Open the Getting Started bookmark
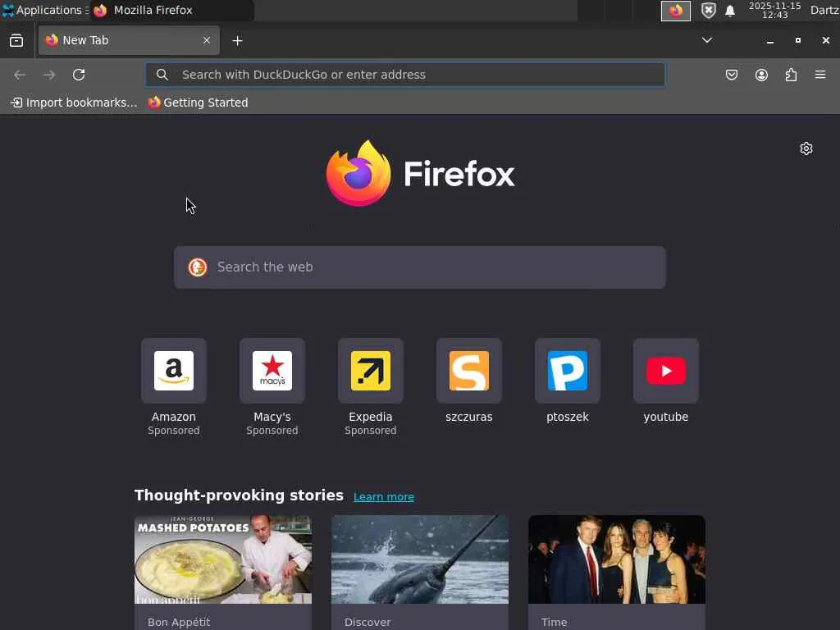The width and height of the screenshot is (840, 630). pyautogui.click(x=199, y=103)
